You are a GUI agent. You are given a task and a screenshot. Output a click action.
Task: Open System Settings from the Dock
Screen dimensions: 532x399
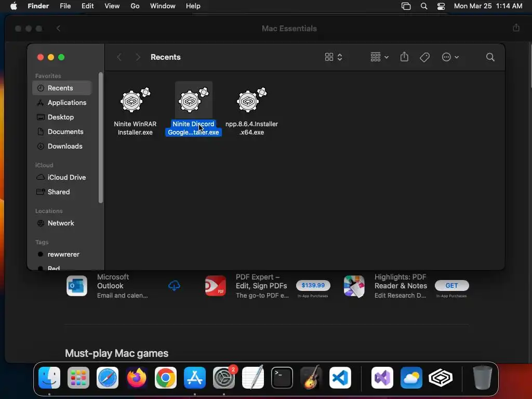[x=224, y=378]
